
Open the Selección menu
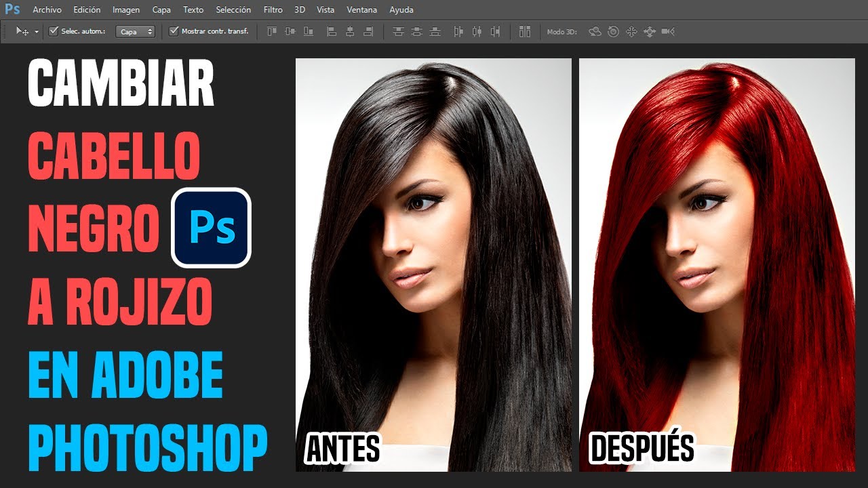coord(233,10)
